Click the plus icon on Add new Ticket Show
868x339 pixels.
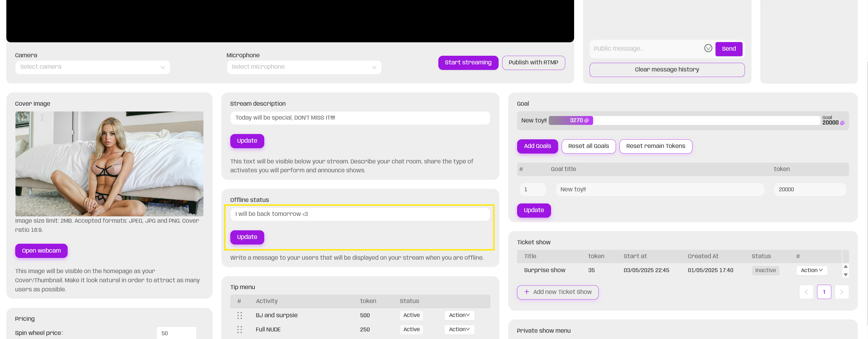point(527,292)
